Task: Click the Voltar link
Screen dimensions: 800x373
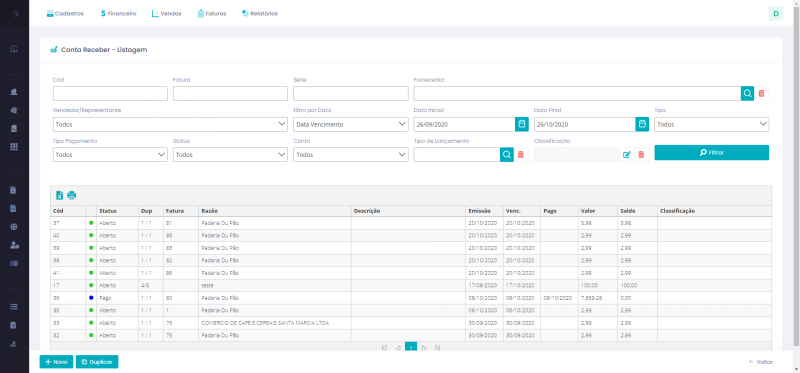Action: click(761, 362)
